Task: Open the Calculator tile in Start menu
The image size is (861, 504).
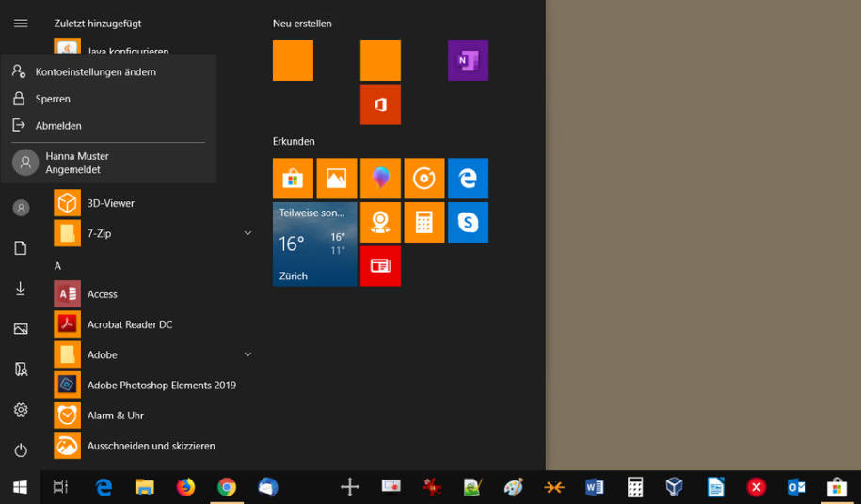Action: point(424,222)
